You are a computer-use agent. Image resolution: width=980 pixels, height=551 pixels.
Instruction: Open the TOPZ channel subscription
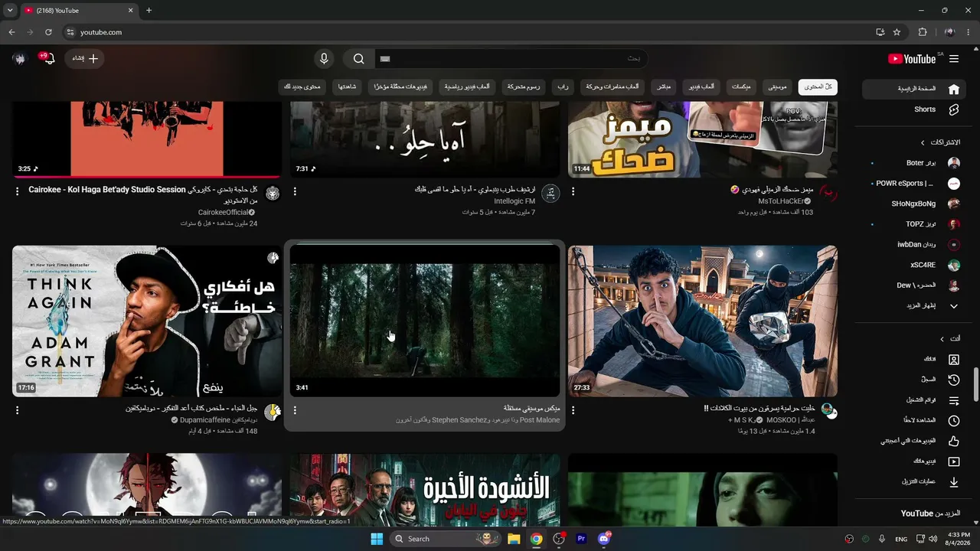(916, 224)
